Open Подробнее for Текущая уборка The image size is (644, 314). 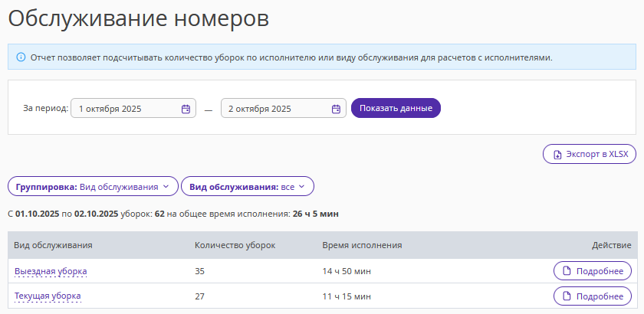click(593, 296)
